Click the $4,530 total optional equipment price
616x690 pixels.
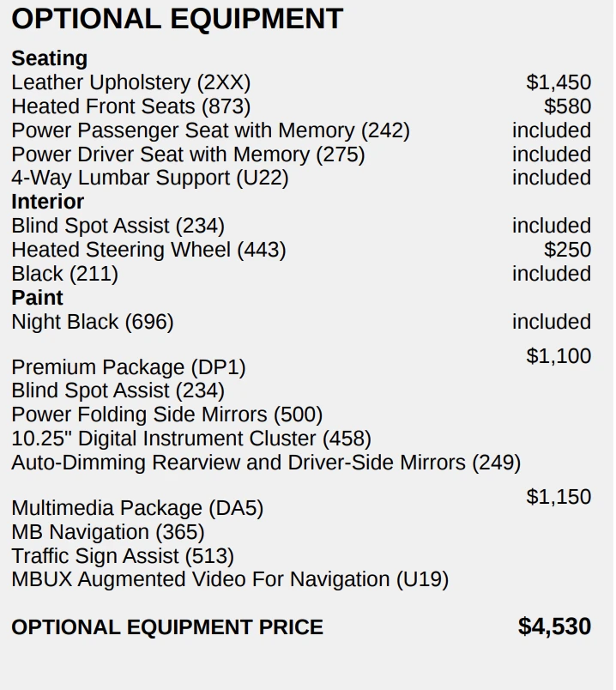(x=554, y=626)
